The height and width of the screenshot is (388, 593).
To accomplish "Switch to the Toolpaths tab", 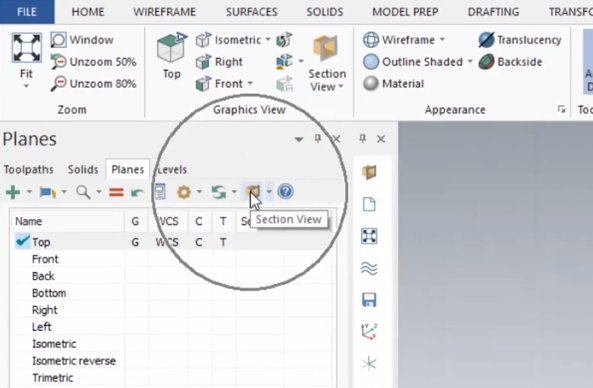I will tap(28, 169).
